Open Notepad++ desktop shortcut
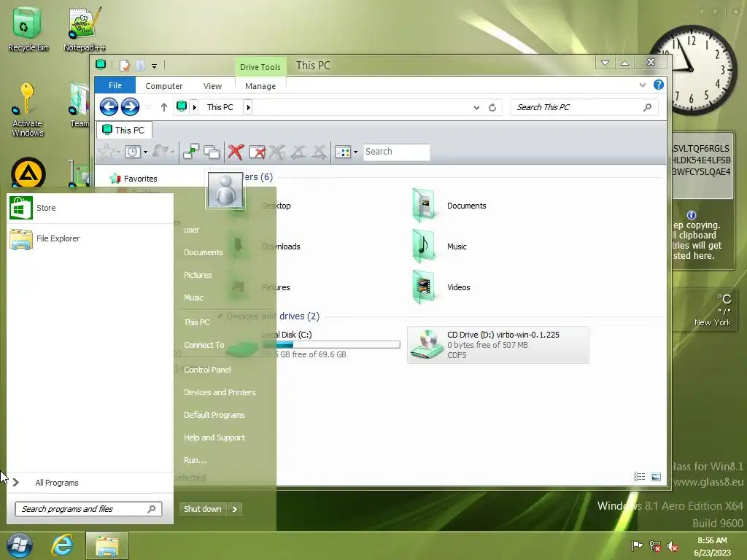Image resolution: width=747 pixels, height=560 pixels. coord(85,29)
